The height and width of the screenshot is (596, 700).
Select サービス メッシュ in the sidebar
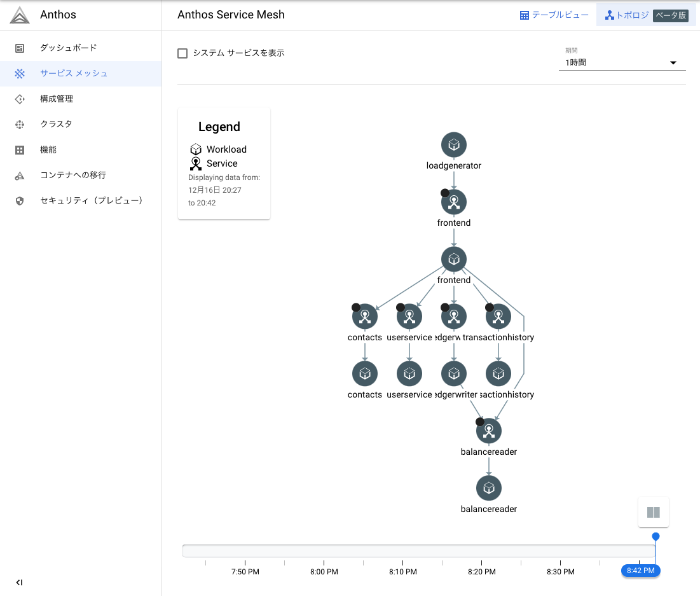click(81, 73)
